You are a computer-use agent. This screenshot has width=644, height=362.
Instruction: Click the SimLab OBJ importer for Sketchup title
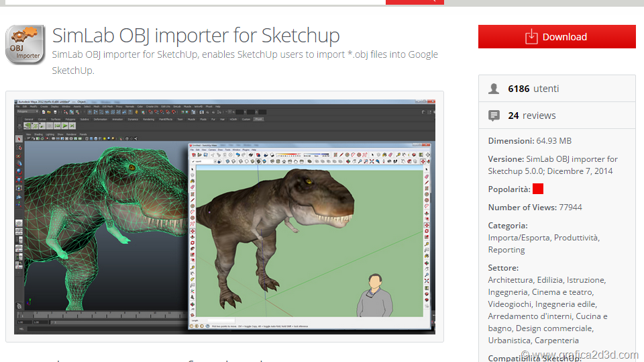pyautogui.click(x=196, y=35)
